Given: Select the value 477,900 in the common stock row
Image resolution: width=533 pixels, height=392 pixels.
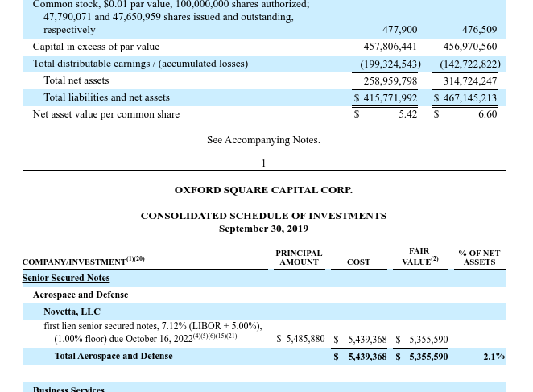Looking at the screenshot, I should (399, 30).
